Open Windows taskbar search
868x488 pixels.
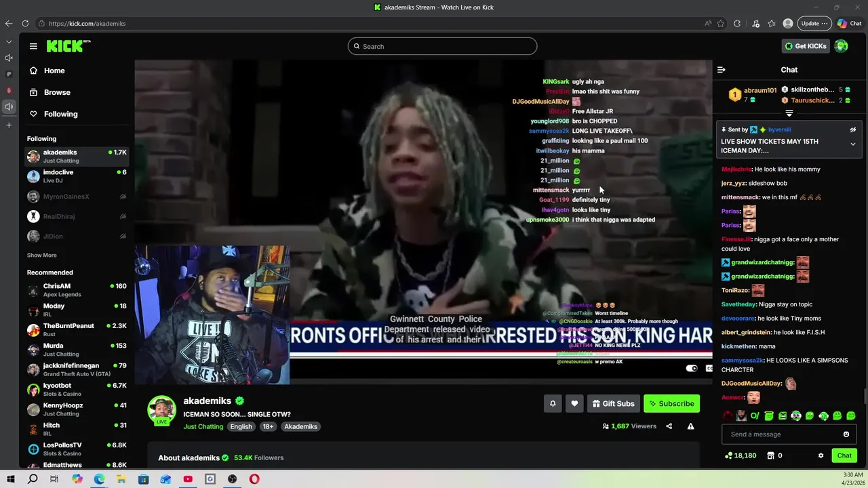coord(33,479)
